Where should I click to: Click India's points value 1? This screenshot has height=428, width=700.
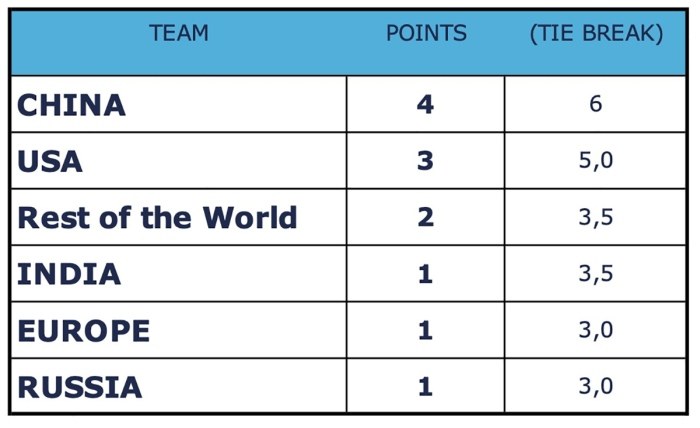coord(426,274)
